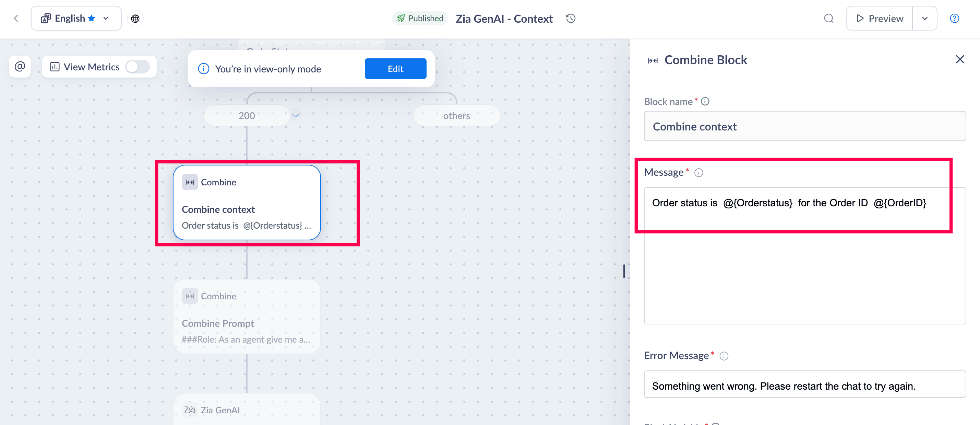Expand the 200 branch chevron
The height and width of the screenshot is (425, 980).
coord(296,115)
